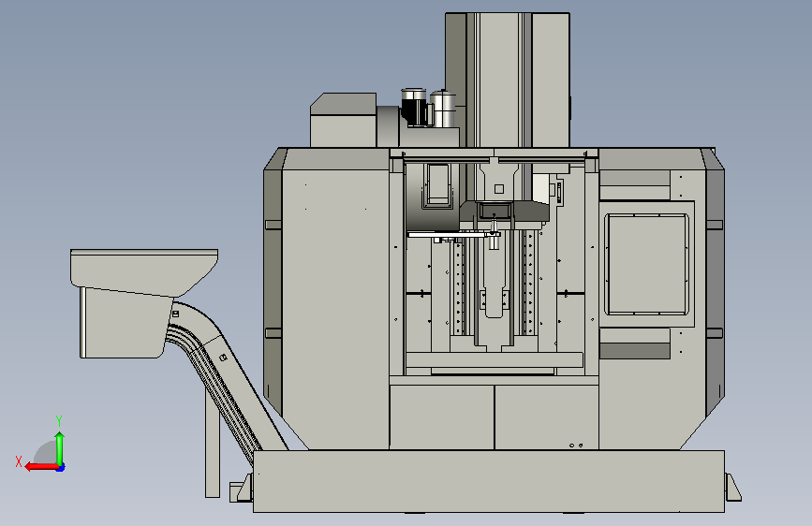Click the blue Z axis origin dot
The width and height of the screenshot is (812, 526).
(x=61, y=468)
